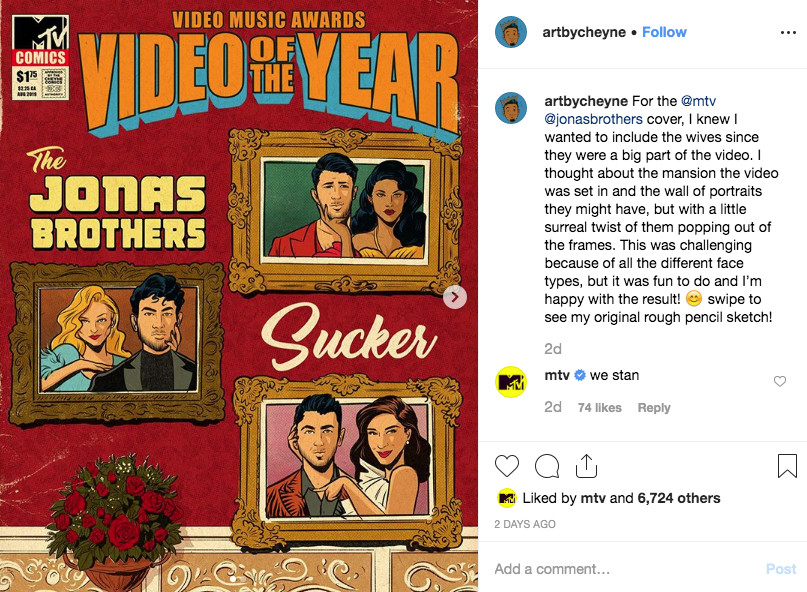
Task: View 74 likes on mtv's comment
Action: pyautogui.click(x=600, y=408)
